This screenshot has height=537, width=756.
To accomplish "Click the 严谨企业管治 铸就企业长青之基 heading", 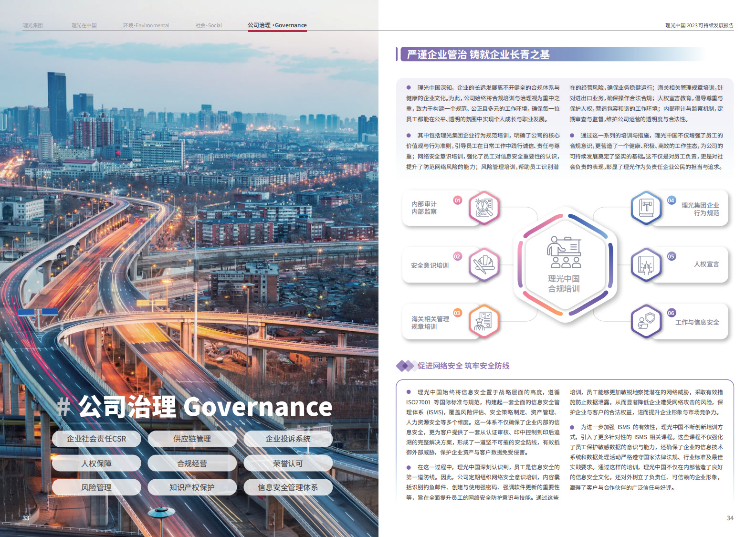I will 478,54.
